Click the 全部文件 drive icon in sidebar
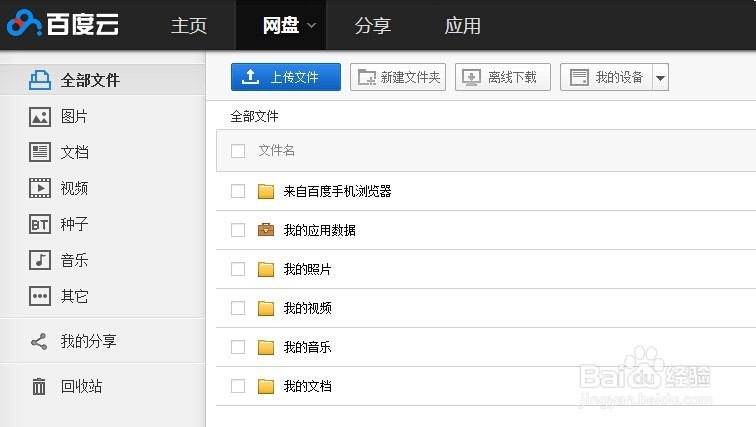This screenshot has width=756, height=427. click(x=40, y=80)
